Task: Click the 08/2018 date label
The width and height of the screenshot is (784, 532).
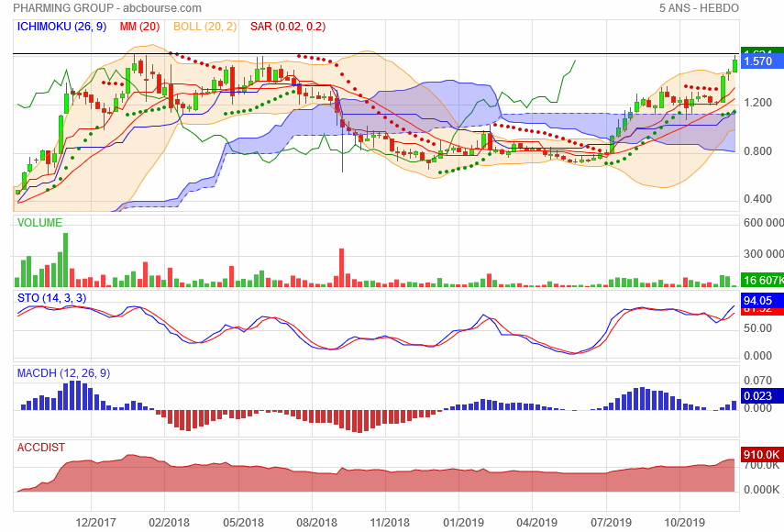Action: pos(316,523)
